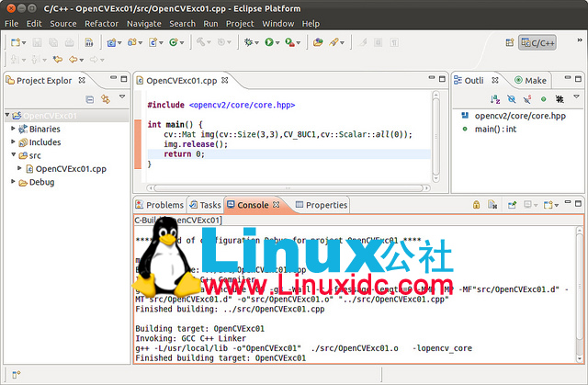Expand the Binaries tree node
Screen dimensions: 588x385
[13, 129]
